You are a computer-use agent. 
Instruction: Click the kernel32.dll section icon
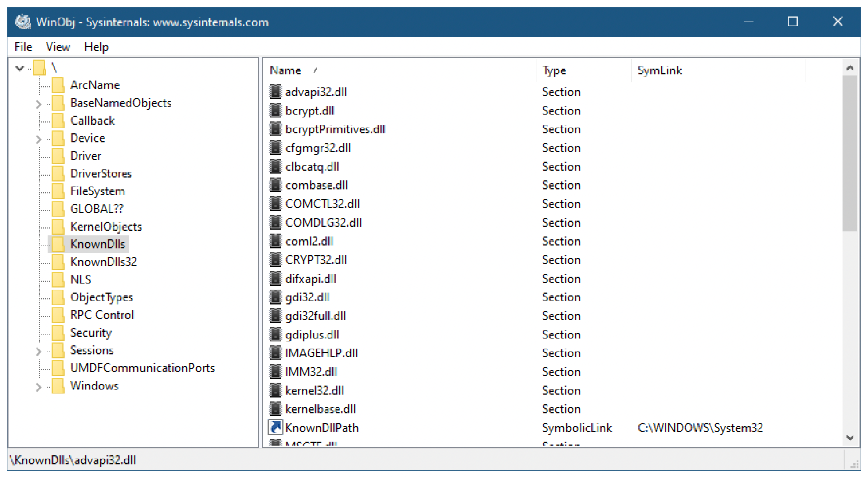tap(275, 390)
